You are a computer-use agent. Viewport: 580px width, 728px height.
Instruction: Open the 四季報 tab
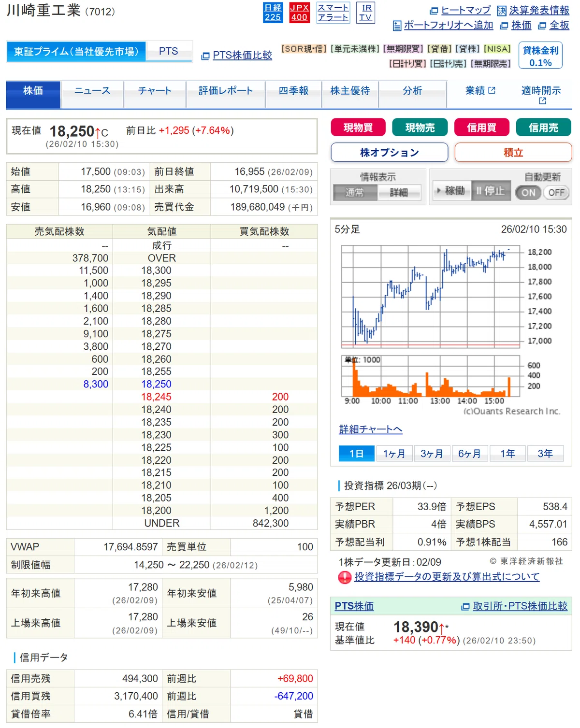(293, 94)
